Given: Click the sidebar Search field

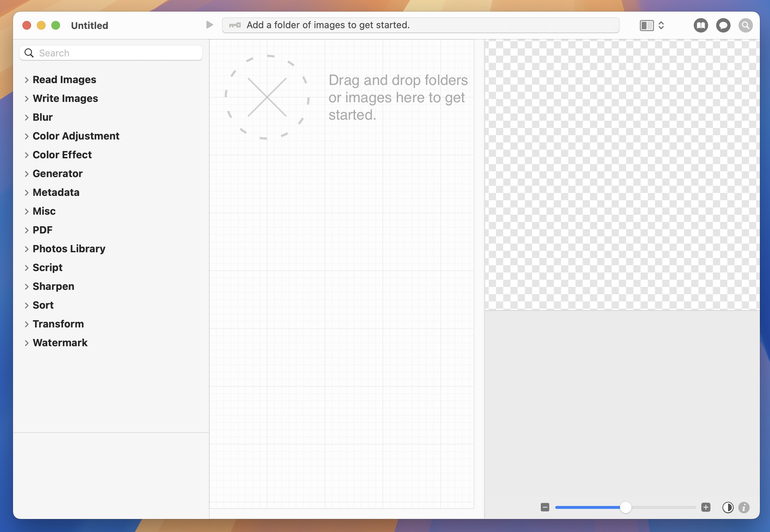Looking at the screenshot, I should pos(111,53).
